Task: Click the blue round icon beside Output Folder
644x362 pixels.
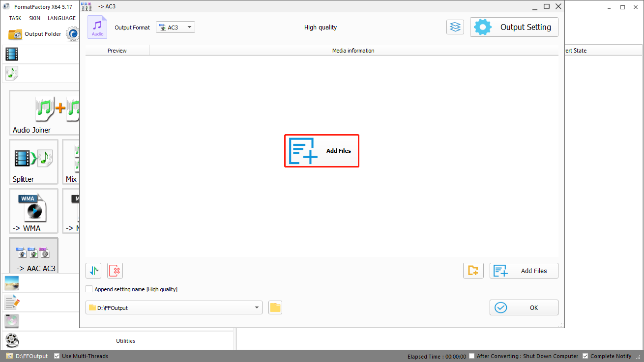Action: pyautogui.click(x=73, y=34)
